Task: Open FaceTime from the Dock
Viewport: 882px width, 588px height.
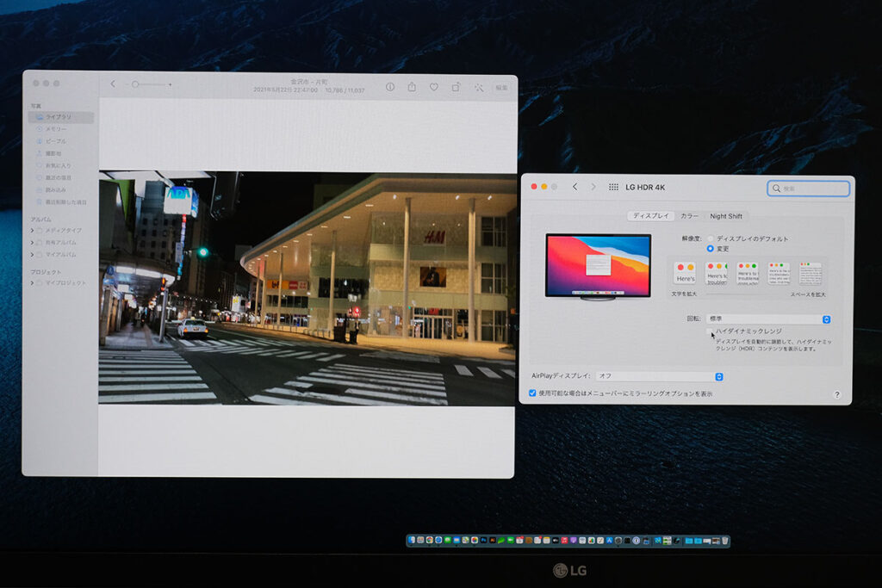Action: [511, 541]
